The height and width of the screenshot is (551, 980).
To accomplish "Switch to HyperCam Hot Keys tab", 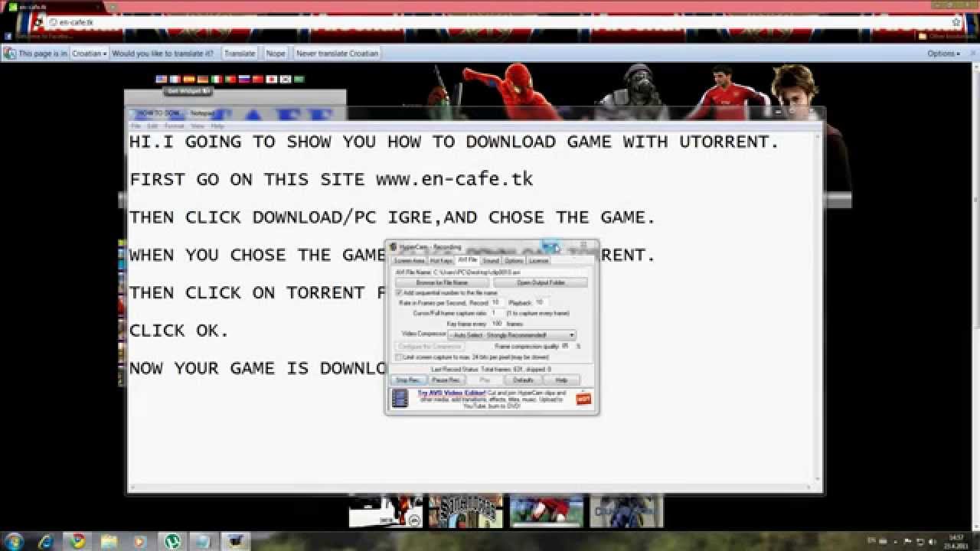I will 441,261.
